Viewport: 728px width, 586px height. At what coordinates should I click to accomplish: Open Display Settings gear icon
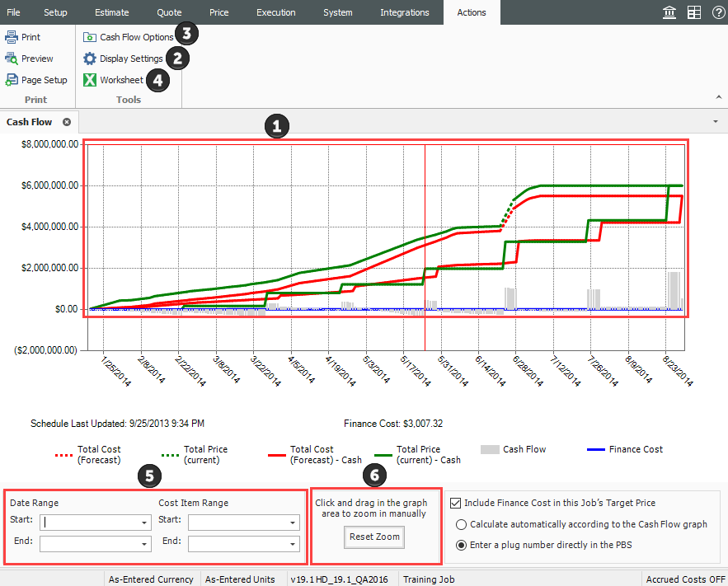pyautogui.click(x=90, y=59)
